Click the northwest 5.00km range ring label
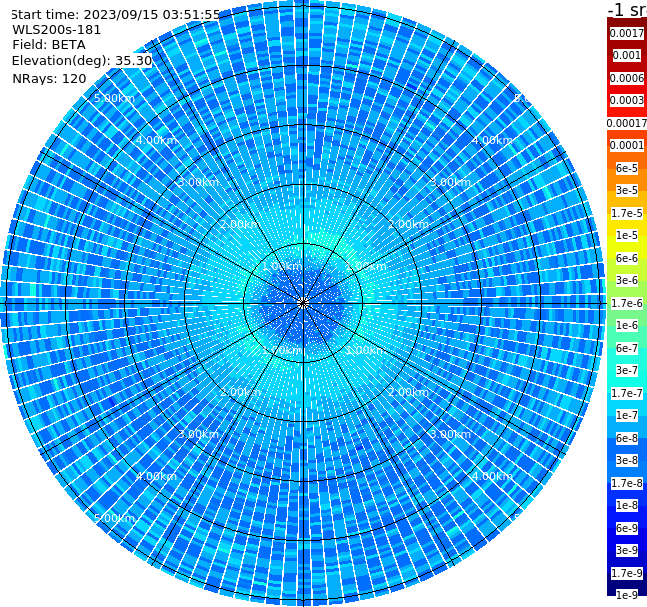 tap(114, 98)
